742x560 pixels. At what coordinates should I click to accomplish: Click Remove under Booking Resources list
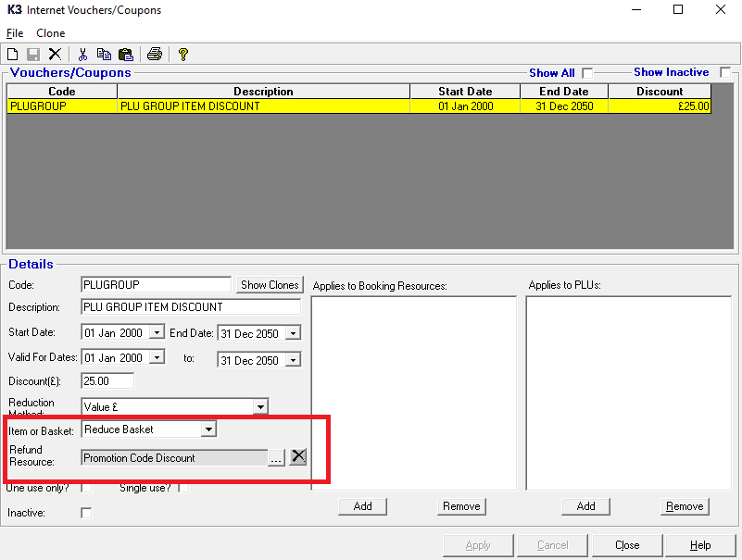(461, 506)
